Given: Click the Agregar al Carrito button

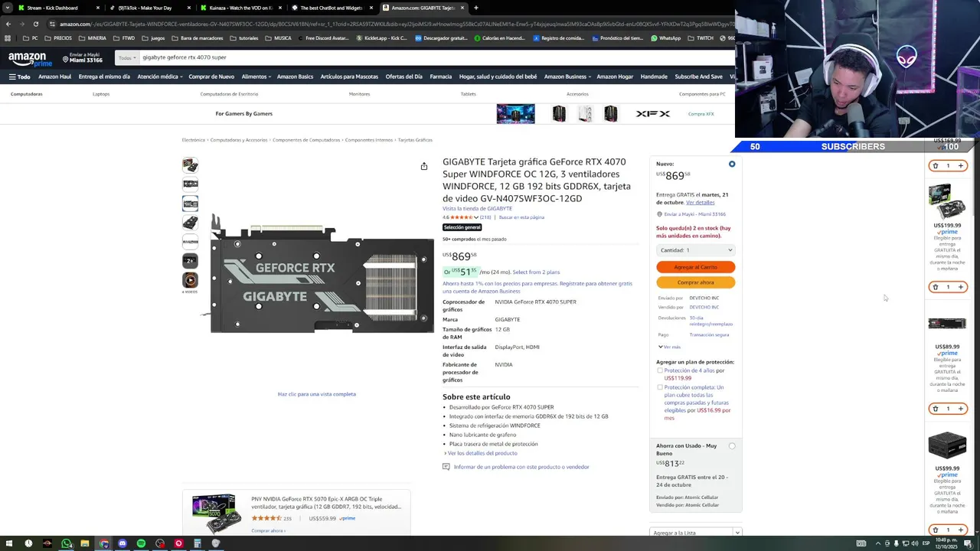Looking at the screenshot, I should (x=695, y=267).
